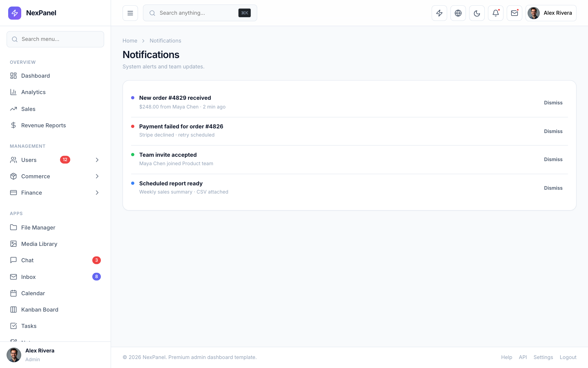Viewport: 588px width, 368px height.
Task: Click the Notifications breadcrumb item
Action: click(x=165, y=41)
